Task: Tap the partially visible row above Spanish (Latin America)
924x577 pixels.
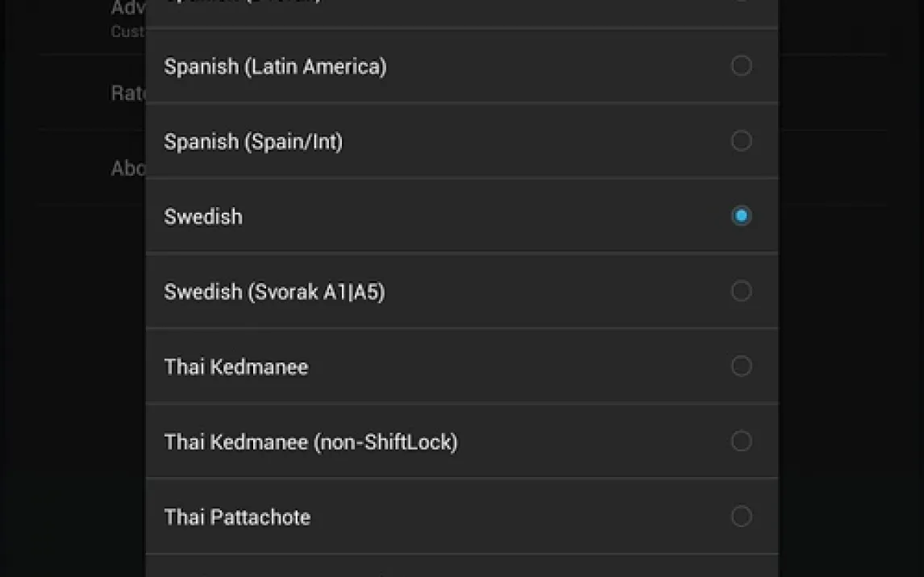Action: [462, 13]
